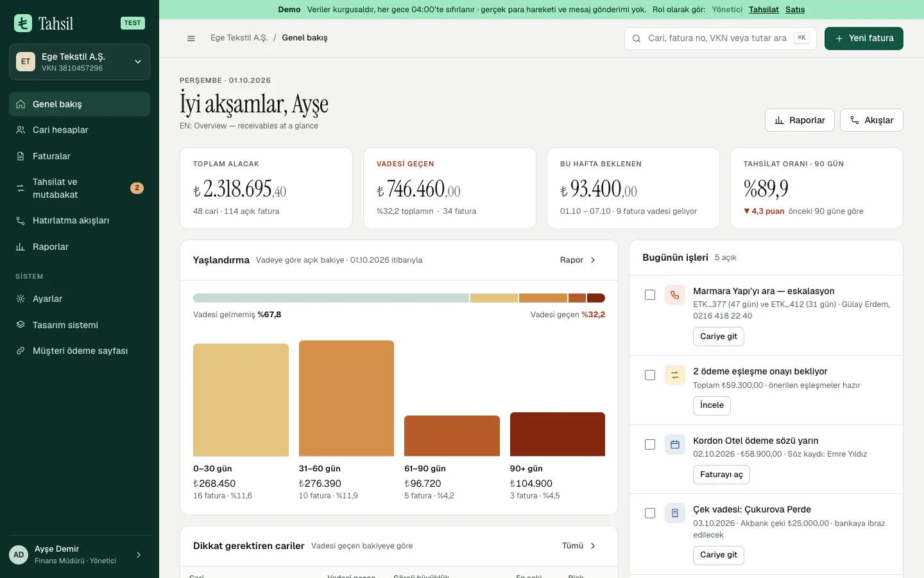Open Cari hesaplar in sidebar
Screen dimensions: 924x578
[80, 130]
